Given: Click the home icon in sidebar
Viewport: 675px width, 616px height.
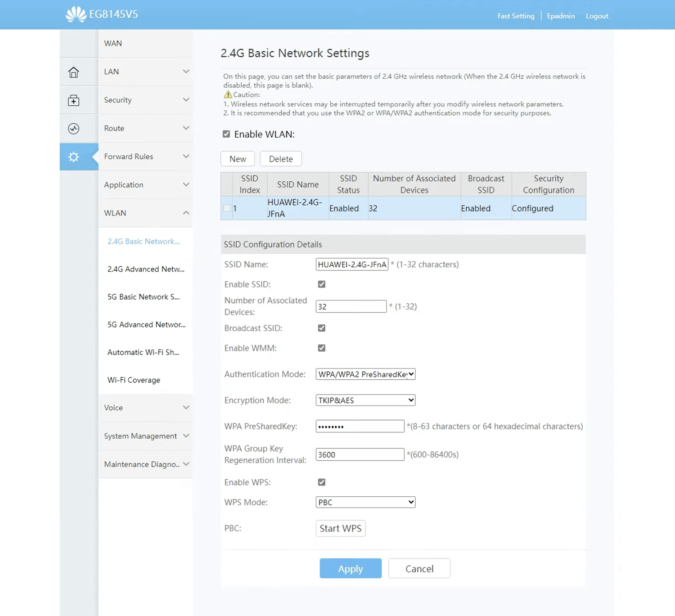Looking at the screenshot, I should [74, 72].
